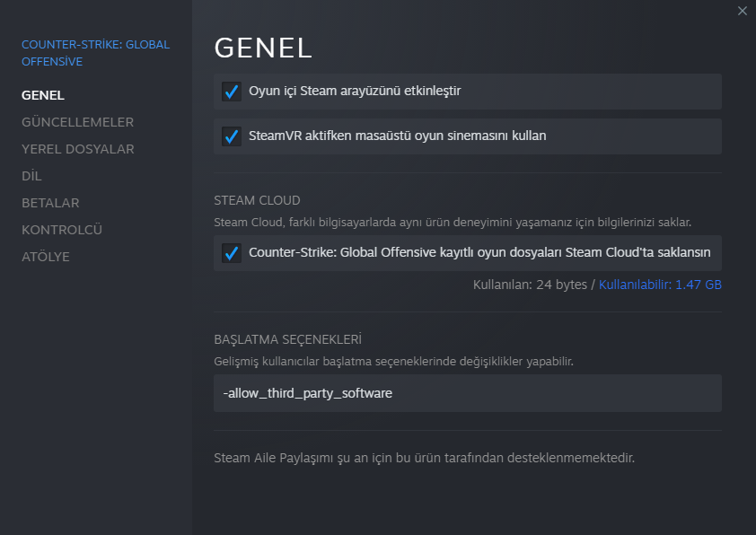Focus the launch options text field
This screenshot has width=756, height=535.
(x=467, y=393)
